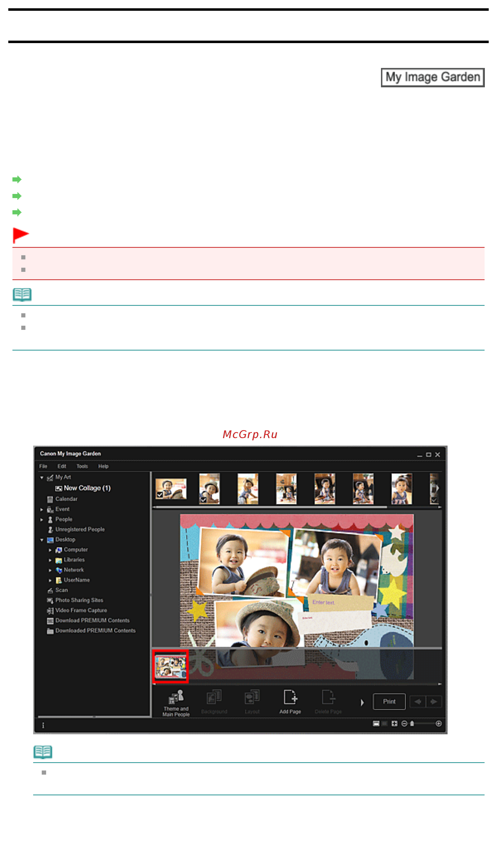Click the zoom out minus icon
Viewport: 497px width, 868px height.
(x=404, y=724)
